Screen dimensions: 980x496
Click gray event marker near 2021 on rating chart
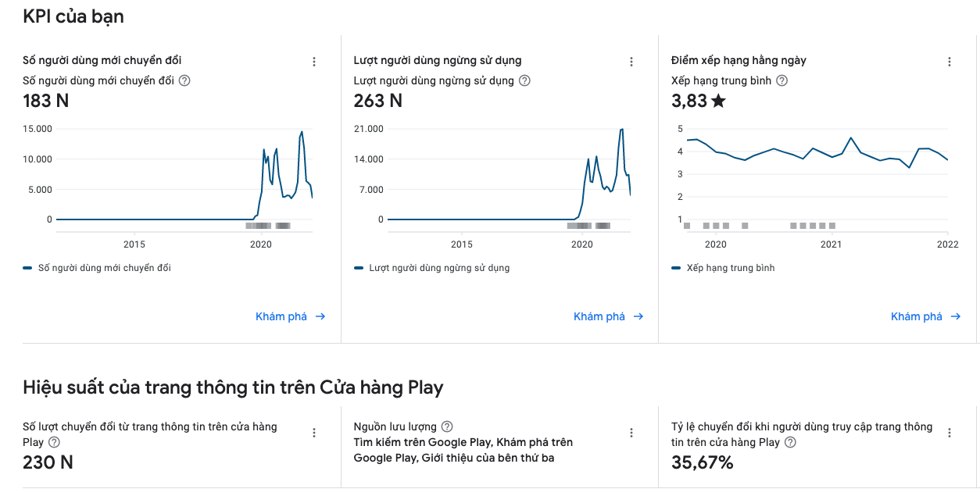pyautogui.click(x=832, y=226)
